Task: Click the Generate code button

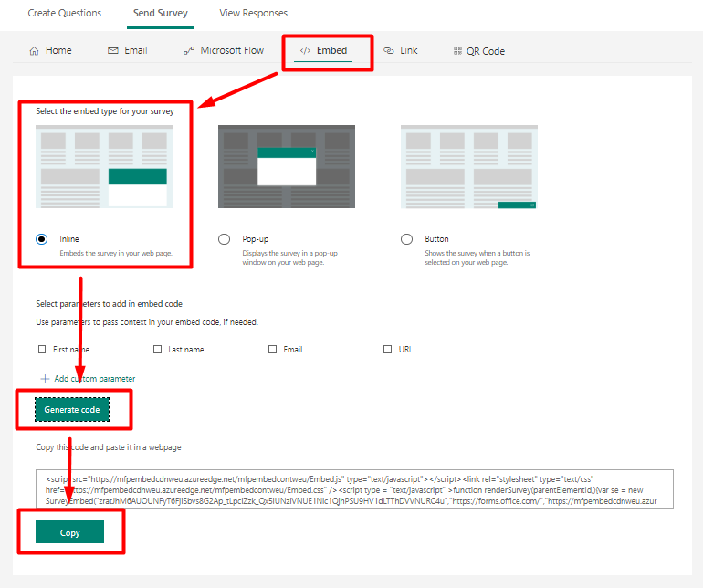Action: tap(72, 409)
